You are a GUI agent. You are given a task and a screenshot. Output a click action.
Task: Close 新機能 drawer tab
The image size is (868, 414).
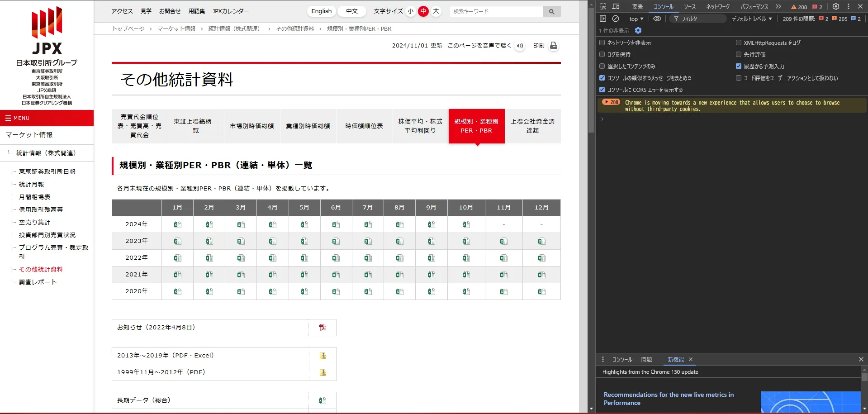(x=691, y=359)
